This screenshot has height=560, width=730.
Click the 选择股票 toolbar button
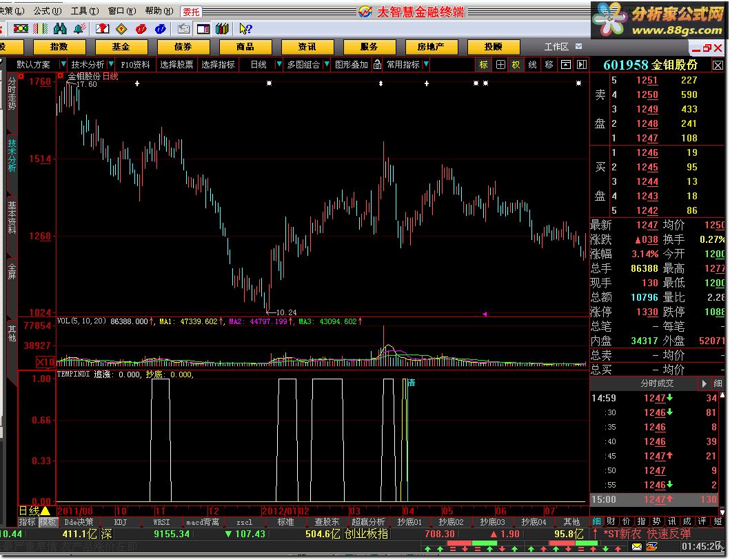point(176,64)
